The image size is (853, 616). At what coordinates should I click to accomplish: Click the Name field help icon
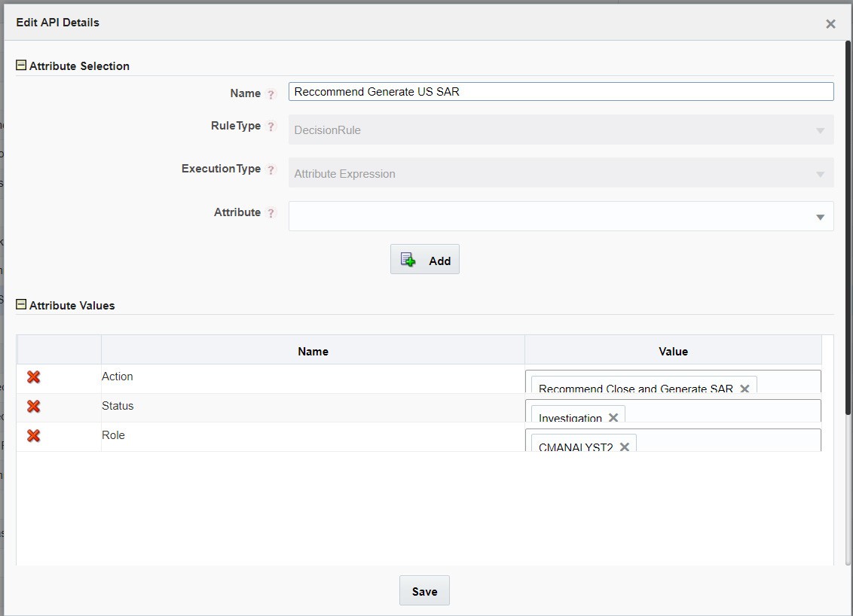click(271, 93)
